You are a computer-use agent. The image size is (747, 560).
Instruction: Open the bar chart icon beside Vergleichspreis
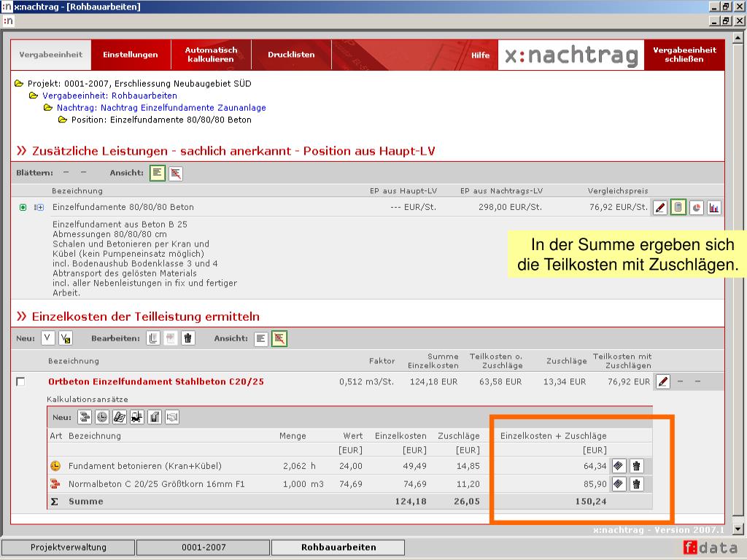click(713, 208)
